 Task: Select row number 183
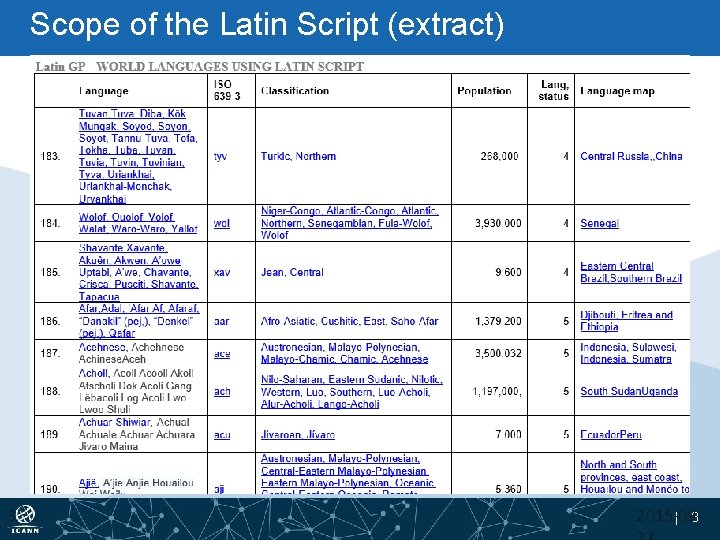click(51, 156)
